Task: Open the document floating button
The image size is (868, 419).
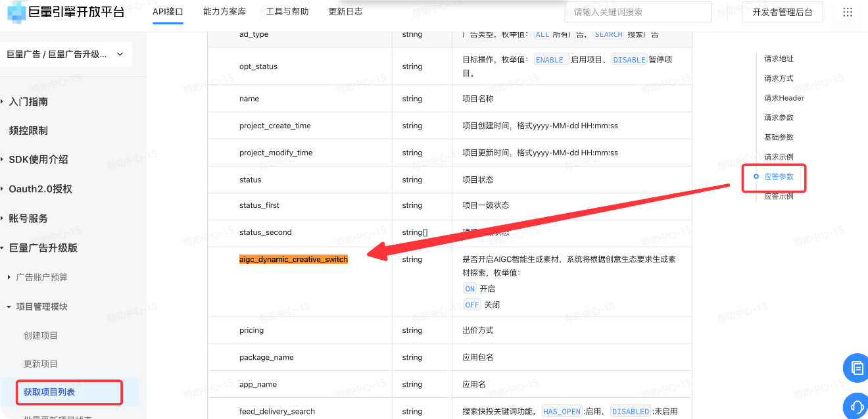Action: (x=856, y=367)
